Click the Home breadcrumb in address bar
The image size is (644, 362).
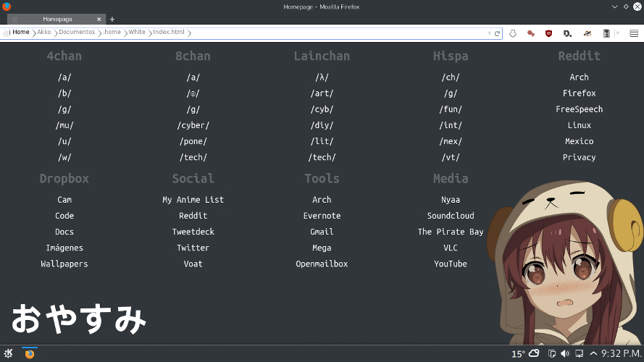tap(20, 32)
